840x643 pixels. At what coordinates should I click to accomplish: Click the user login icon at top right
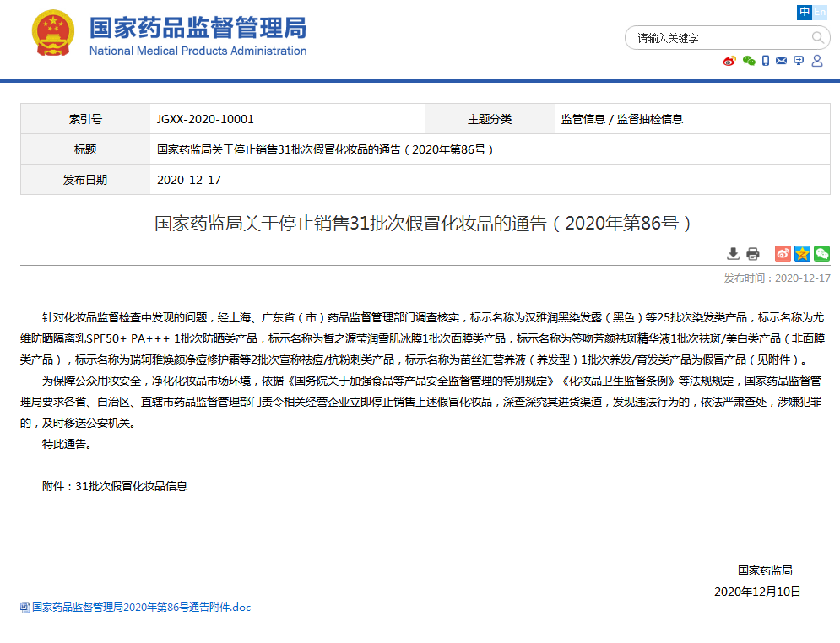(x=816, y=61)
